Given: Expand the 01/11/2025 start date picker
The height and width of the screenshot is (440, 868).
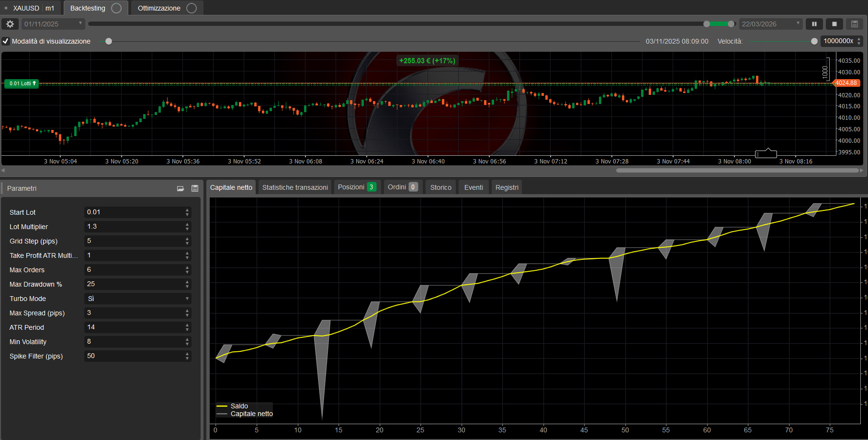Looking at the screenshot, I should pos(80,23).
